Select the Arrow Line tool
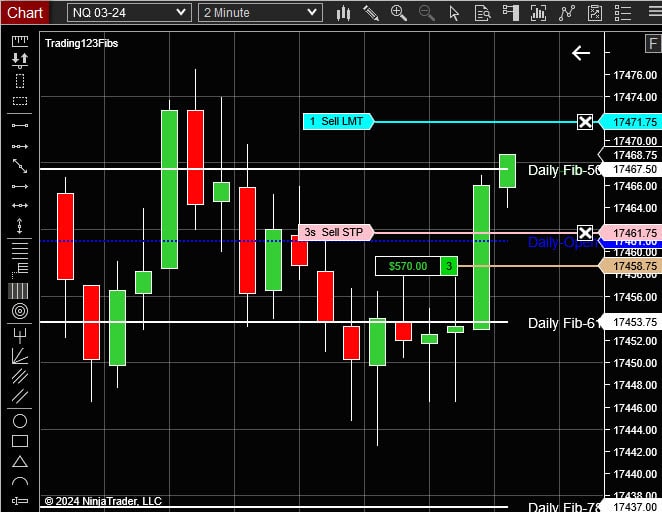 (x=20, y=186)
